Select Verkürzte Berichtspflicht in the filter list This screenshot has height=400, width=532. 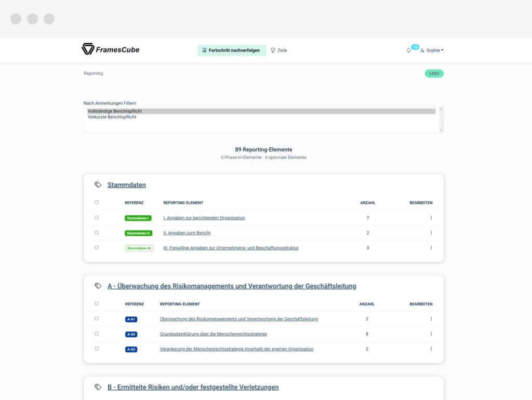[x=261, y=117]
